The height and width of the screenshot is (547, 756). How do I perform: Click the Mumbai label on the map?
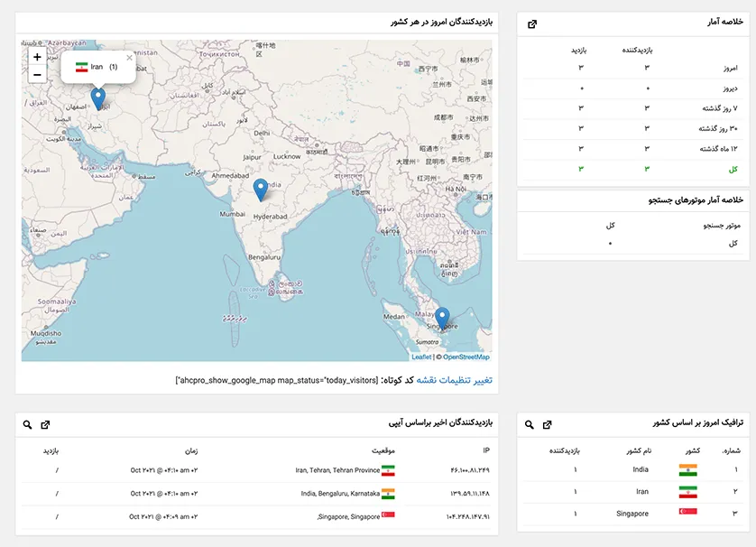click(233, 214)
